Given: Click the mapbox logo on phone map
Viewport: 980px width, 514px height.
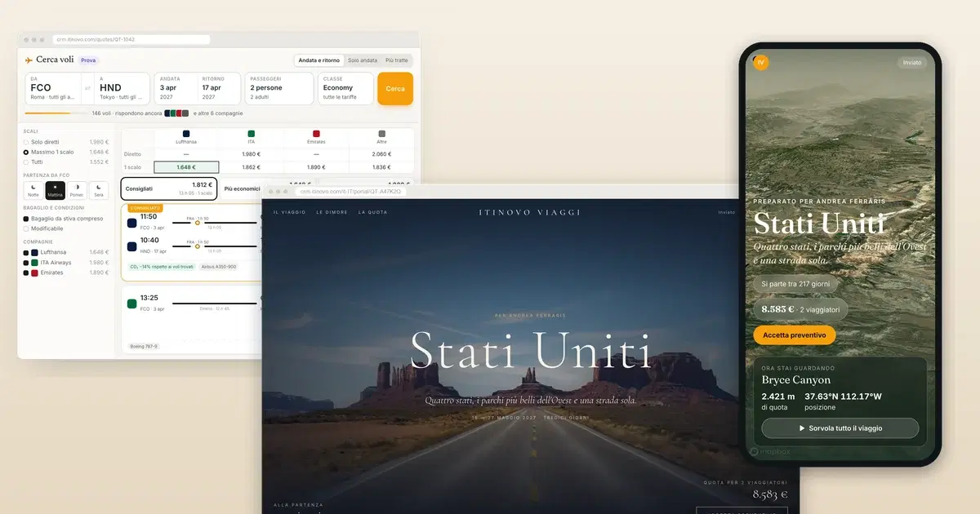Looking at the screenshot, I should [x=772, y=451].
